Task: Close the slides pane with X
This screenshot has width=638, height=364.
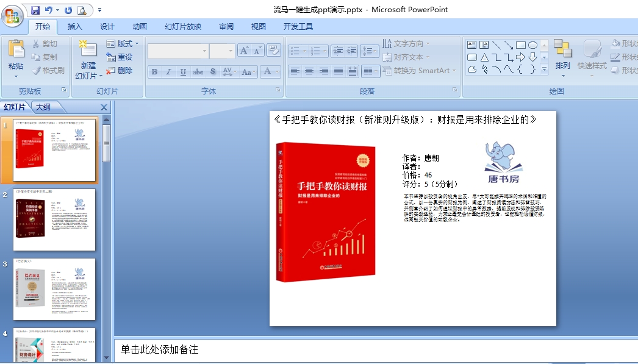Action: coord(104,107)
